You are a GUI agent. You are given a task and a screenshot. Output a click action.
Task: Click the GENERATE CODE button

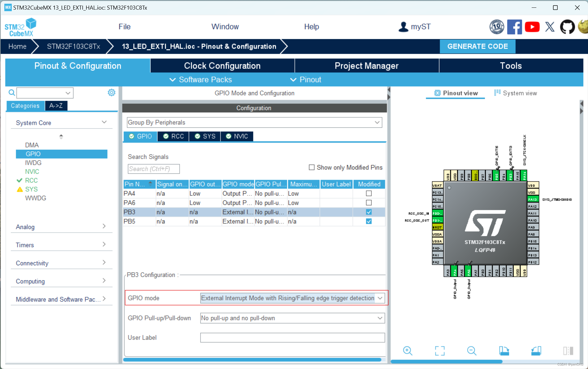pyautogui.click(x=478, y=46)
